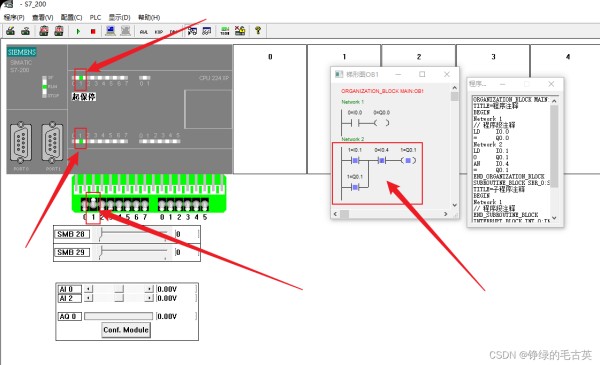Click the blue computer monitor toolbar icon
The height and width of the screenshot is (365, 600).
click(110, 31)
